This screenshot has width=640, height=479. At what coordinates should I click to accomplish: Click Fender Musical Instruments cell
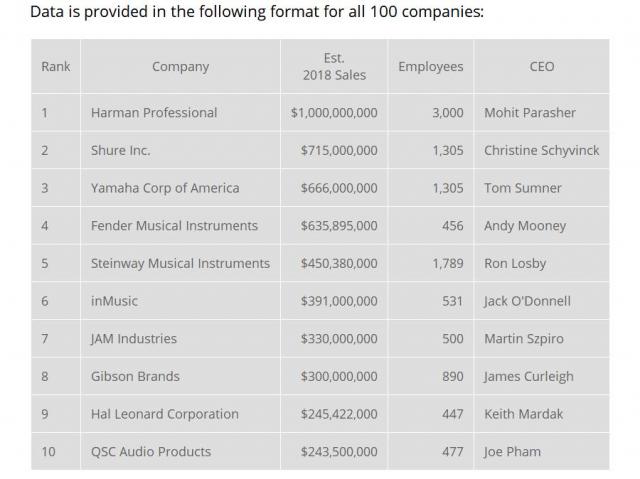click(x=174, y=226)
